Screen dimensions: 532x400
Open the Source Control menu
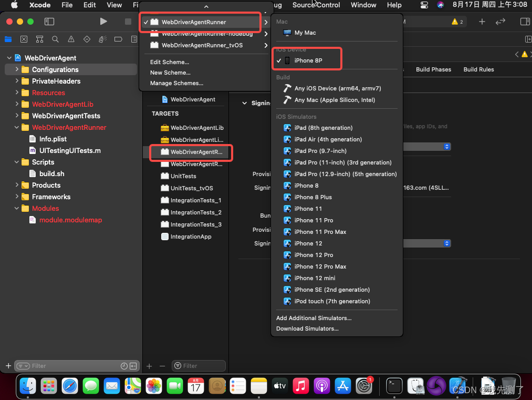[316, 5]
